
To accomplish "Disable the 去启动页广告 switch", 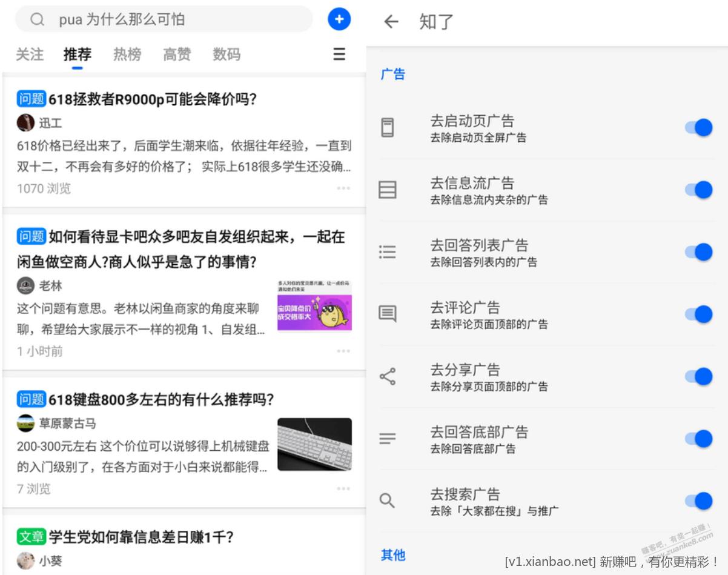I will point(698,128).
